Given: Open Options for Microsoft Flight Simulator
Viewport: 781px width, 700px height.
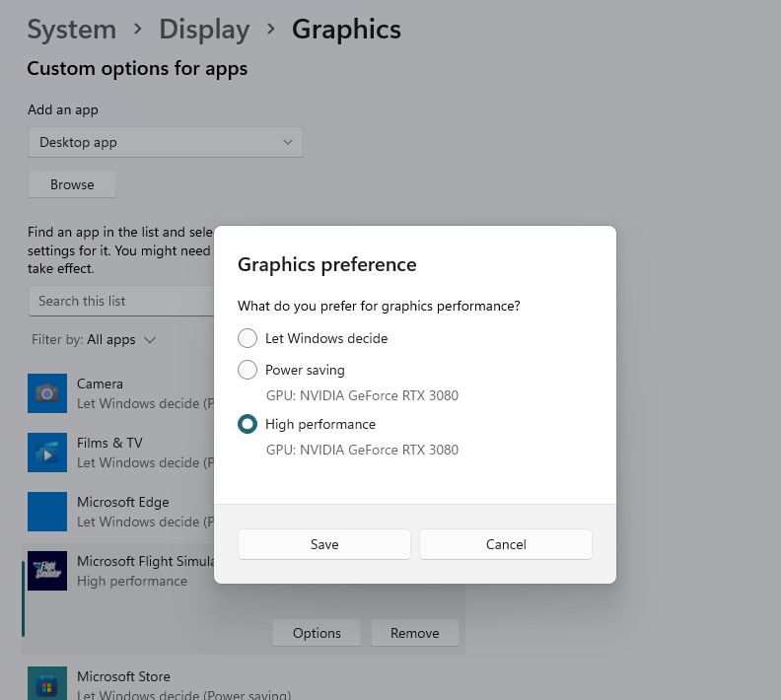Looking at the screenshot, I should pos(317,633).
